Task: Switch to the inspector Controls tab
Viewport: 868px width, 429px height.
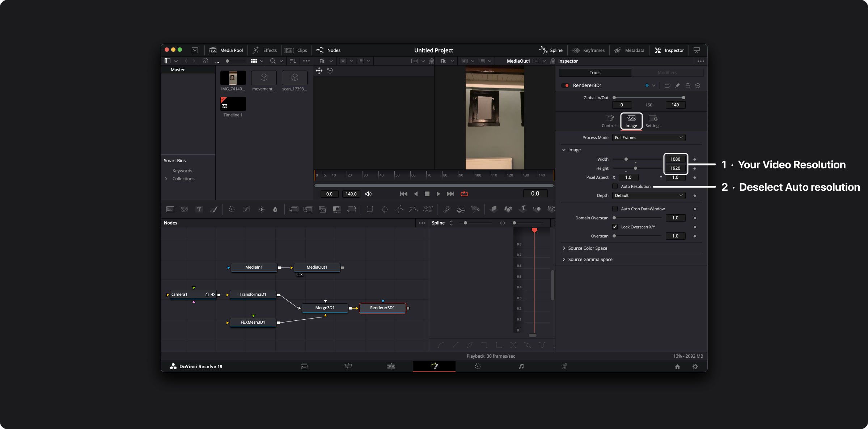Action: tap(609, 121)
